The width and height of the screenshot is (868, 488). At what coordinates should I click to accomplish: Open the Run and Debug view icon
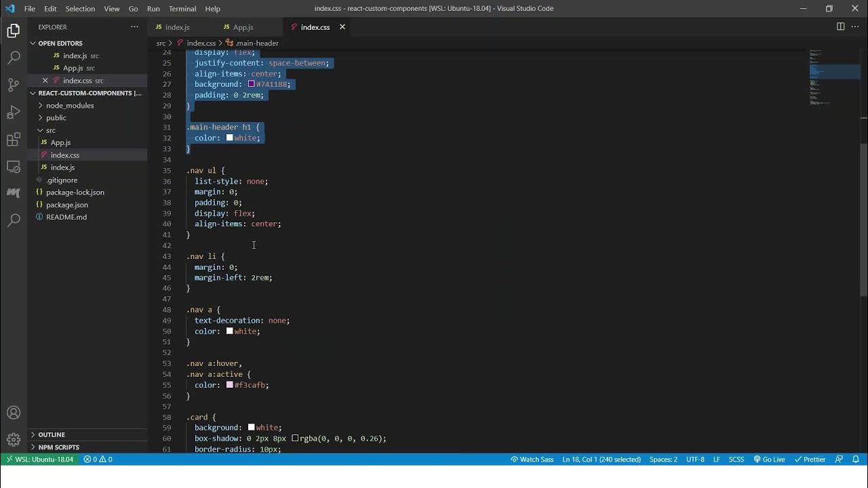[14, 112]
